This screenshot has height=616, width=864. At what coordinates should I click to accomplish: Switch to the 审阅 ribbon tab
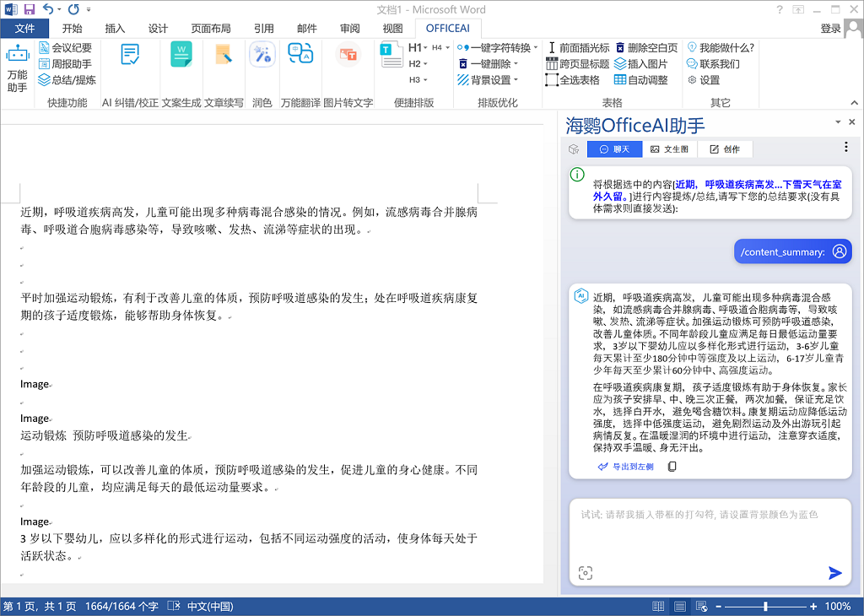(x=350, y=28)
